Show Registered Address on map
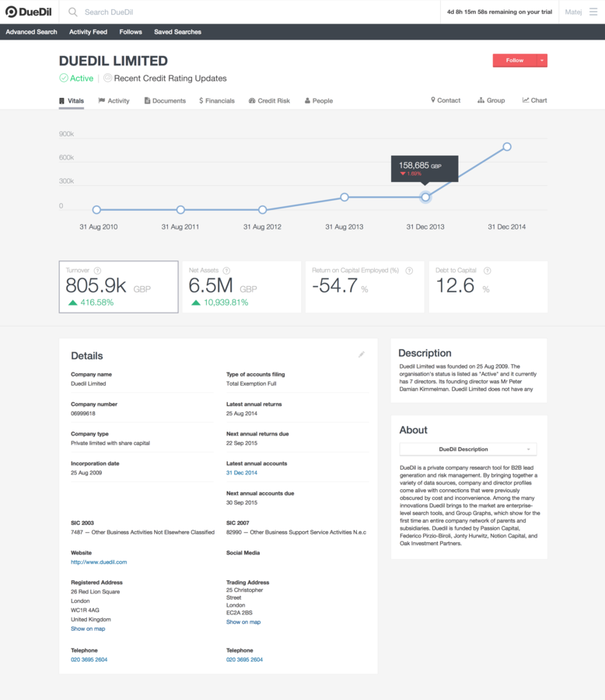605x700 pixels. tap(88, 628)
